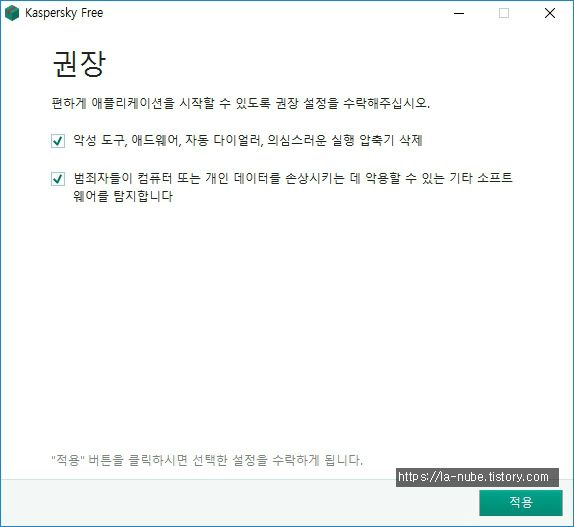Close the Kaspersky Free window
The width and height of the screenshot is (574, 527).
pos(550,13)
